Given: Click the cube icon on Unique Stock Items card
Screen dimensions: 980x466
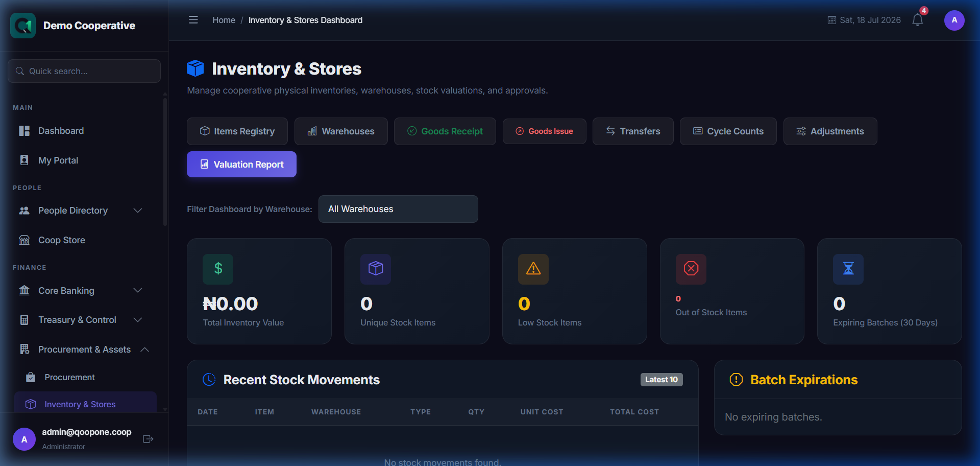Looking at the screenshot, I should pyautogui.click(x=376, y=269).
